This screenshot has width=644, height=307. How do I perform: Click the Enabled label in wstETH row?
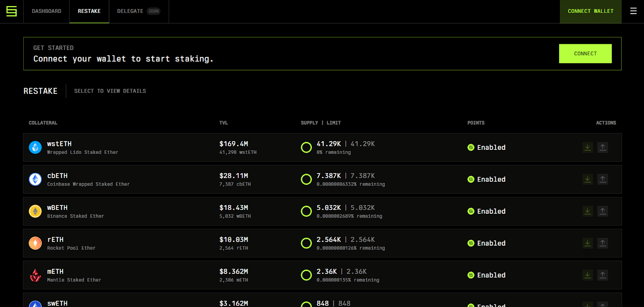(491, 147)
